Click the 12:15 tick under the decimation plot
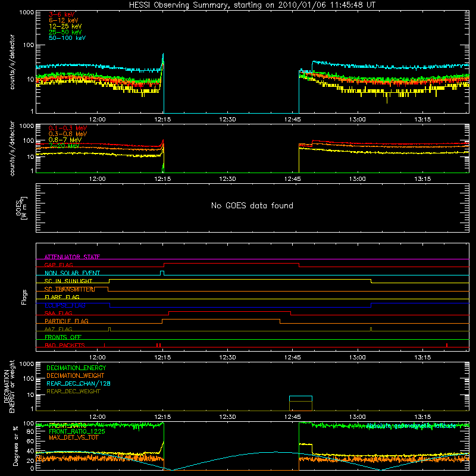 tap(162, 417)
